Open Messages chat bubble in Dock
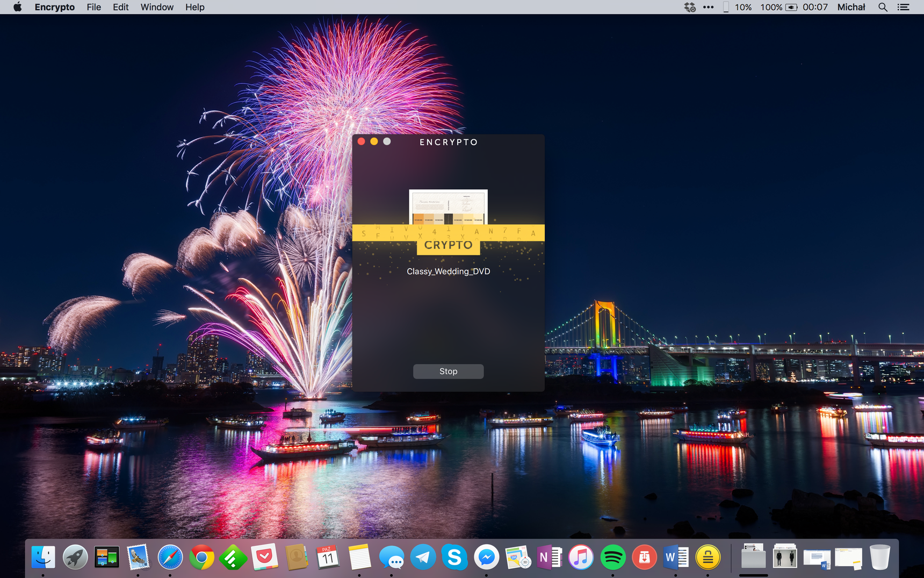The height and width of the screenshot is (578, 924). click(x=391, y=557)
